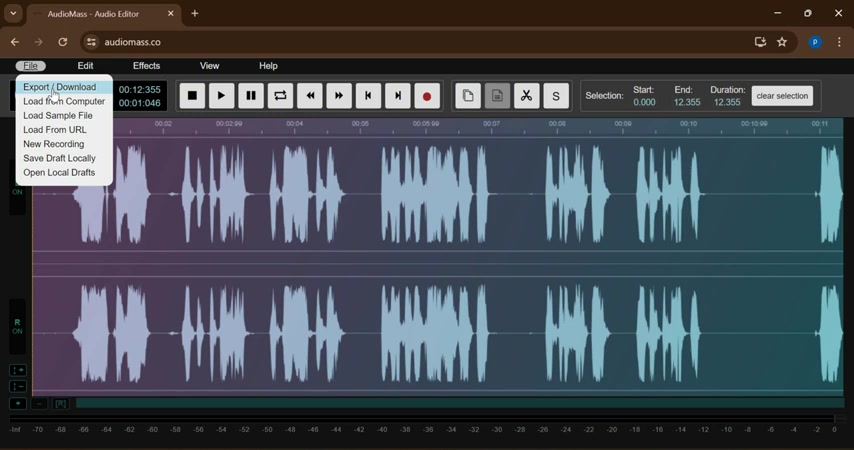Click the clear selection button
This screenshot has height=450, width=854.
pos(782,96)
